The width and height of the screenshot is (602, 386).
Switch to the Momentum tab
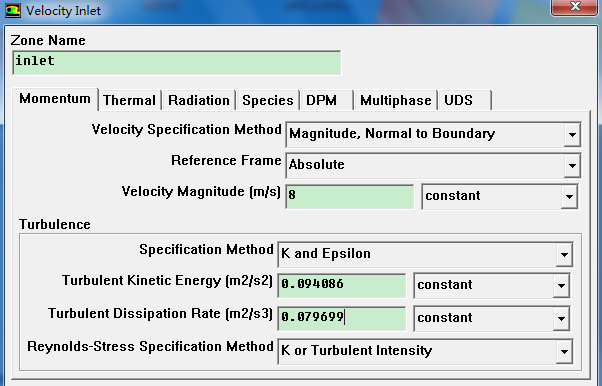(x=55, y=99)
